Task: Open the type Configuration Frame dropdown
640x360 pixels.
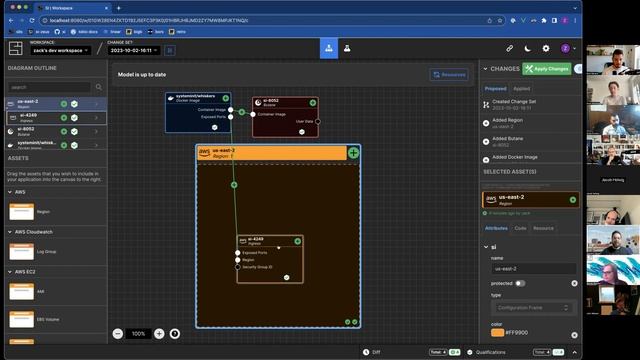Action: [533, 308]
